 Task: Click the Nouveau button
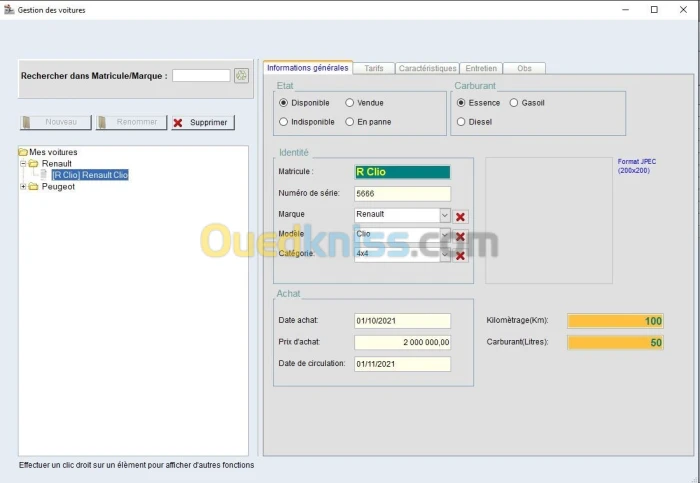coord(56,122)
